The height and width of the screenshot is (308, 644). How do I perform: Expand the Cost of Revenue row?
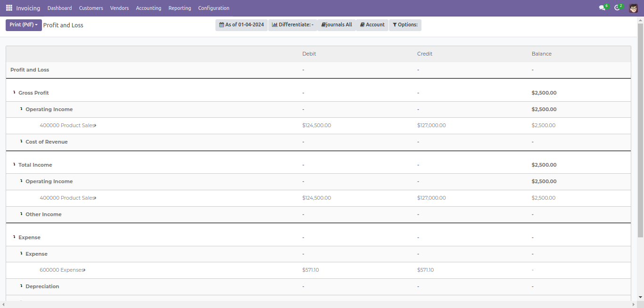pos(21,142)
